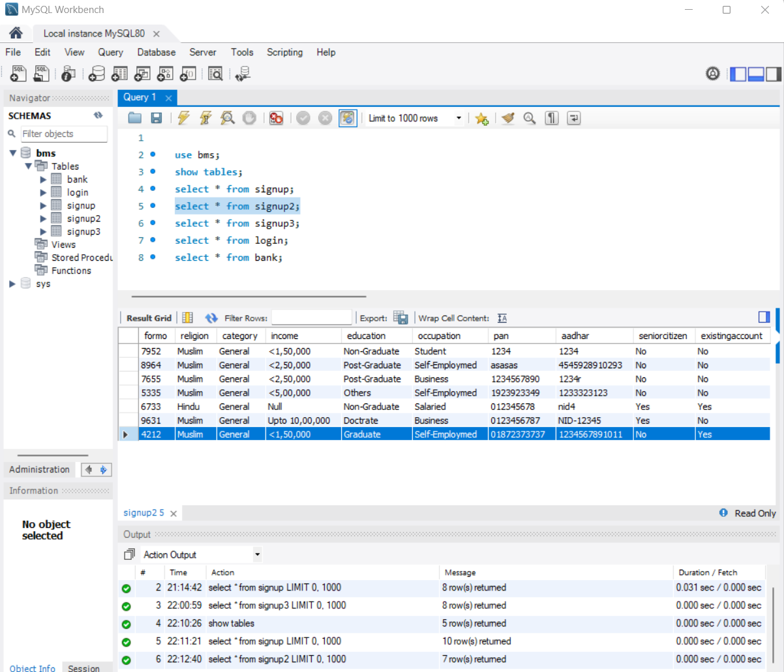
Task: Expand the signup2 table node
Action: tap(43, 218)
